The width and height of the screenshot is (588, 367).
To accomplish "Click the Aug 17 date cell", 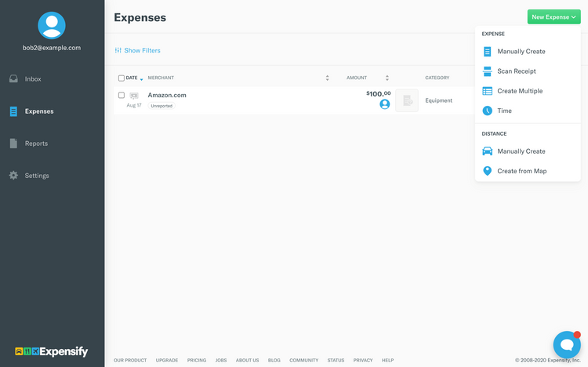I will tap(134, 105).
